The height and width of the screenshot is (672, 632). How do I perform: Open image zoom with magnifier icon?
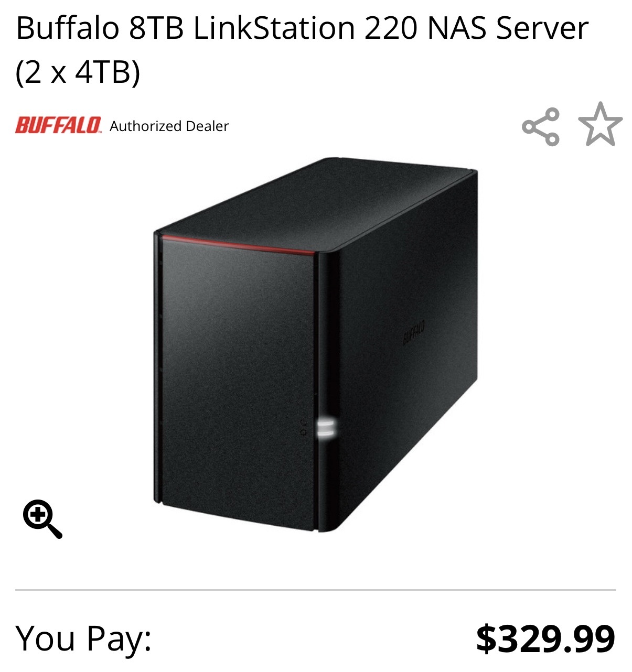[42, 519]
